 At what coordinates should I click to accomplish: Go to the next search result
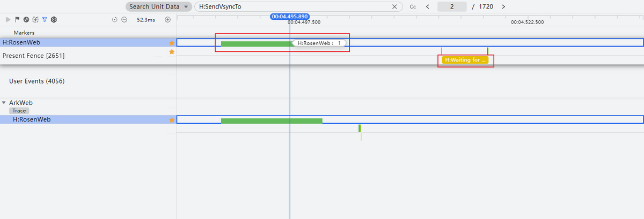tap(503, 7)
